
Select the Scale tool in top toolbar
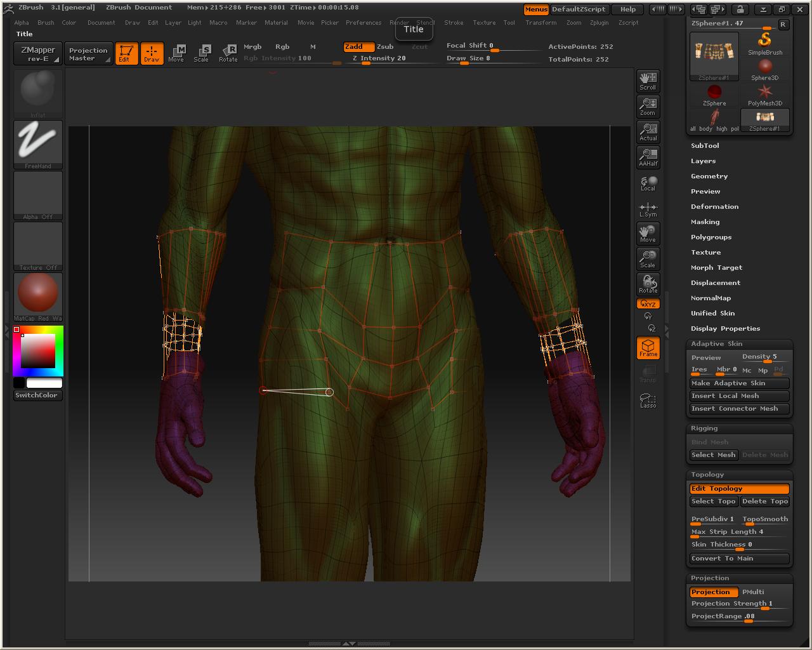(201, 53)
